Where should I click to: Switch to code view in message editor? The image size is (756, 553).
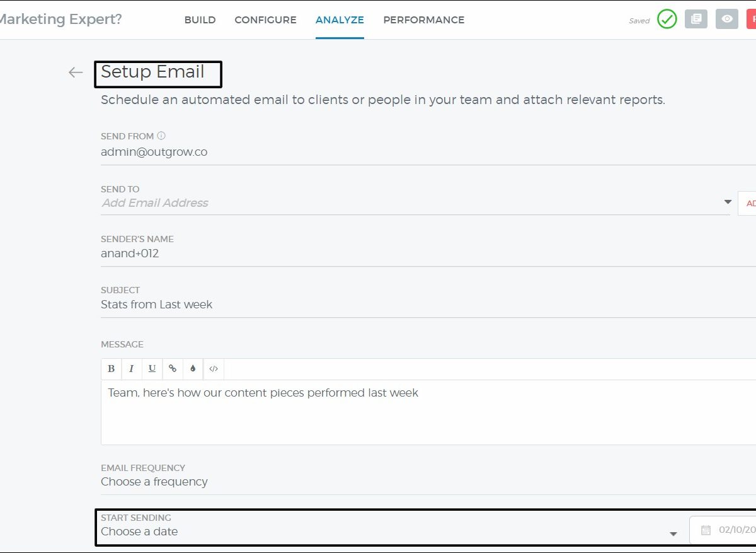coord(214,369)
